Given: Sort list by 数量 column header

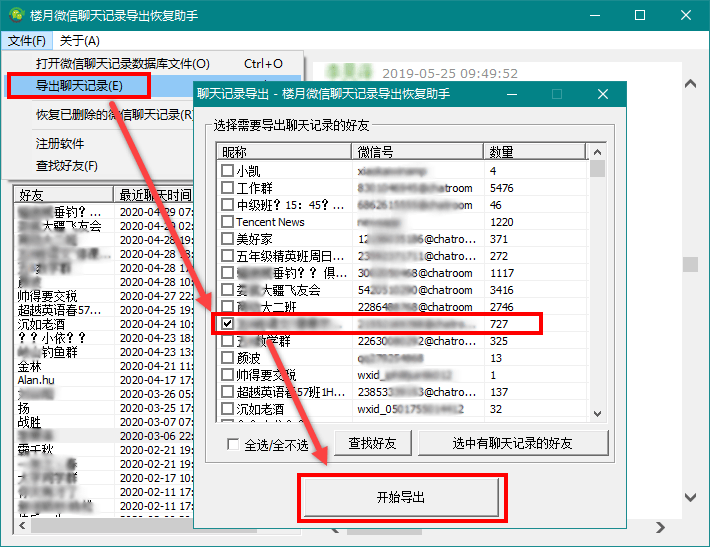Looking at the screenshot, I should point(535,152).
